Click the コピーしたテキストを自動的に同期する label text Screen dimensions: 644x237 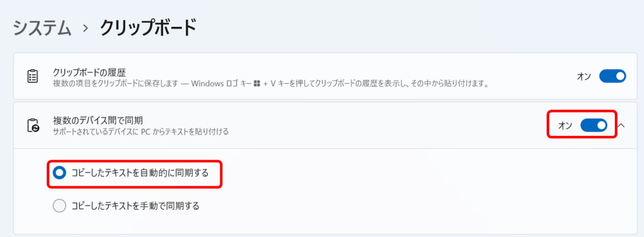click(140, 173)
